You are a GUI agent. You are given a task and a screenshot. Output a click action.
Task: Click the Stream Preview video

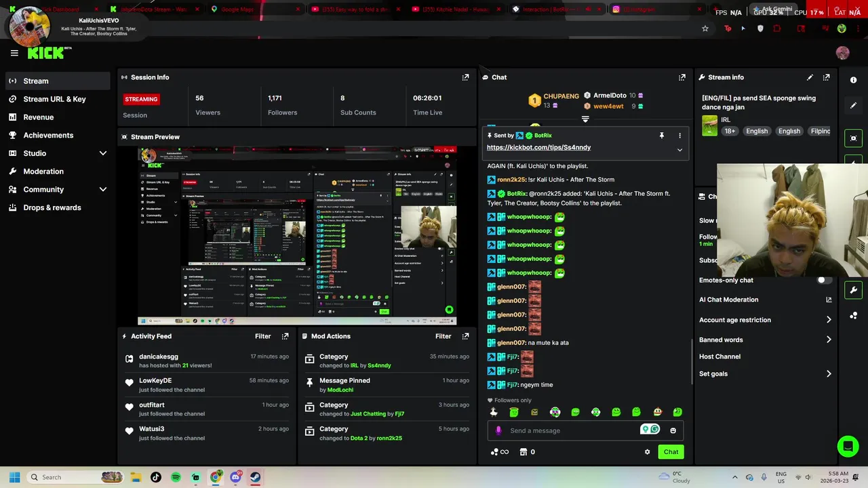pos(297,235)
